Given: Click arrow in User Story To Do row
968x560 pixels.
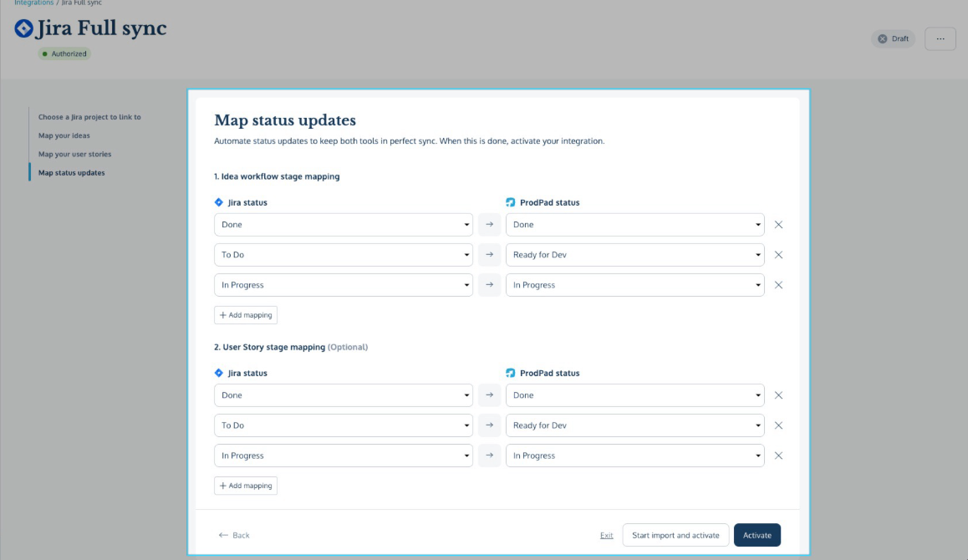Looking at the screenshot, I should point(490,425).
